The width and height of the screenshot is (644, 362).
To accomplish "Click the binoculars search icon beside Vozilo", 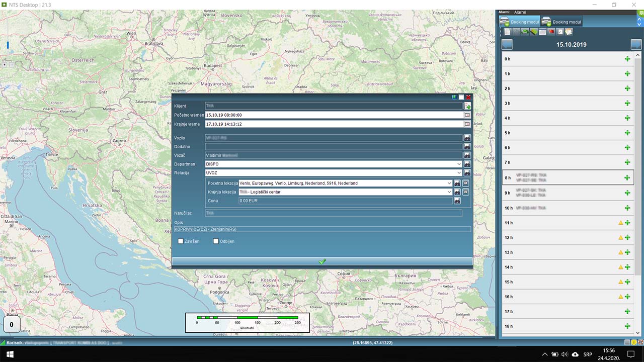I will pyautogui.click(x=467, y=138).
